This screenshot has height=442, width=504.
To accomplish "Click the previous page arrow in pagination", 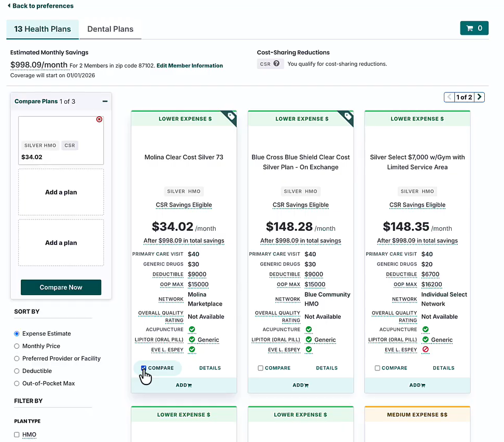I will 449,97.
